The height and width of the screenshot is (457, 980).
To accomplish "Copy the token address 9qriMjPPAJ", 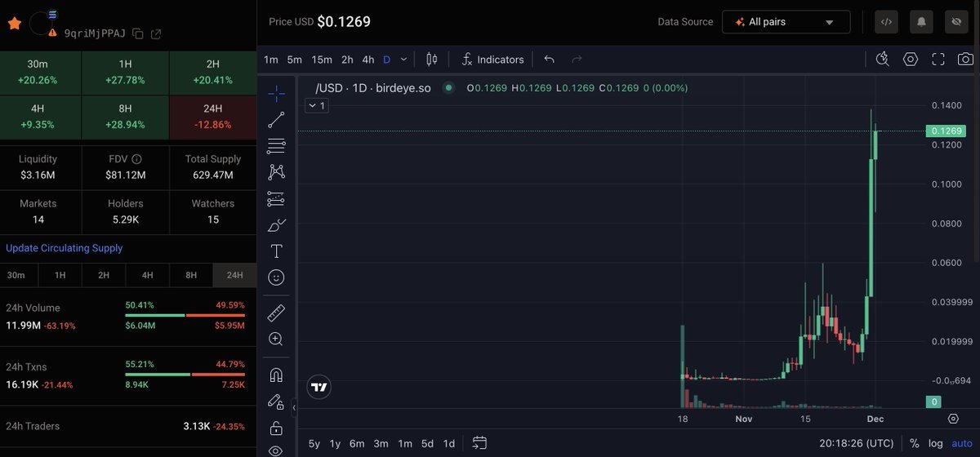I will tap(138, 33).
